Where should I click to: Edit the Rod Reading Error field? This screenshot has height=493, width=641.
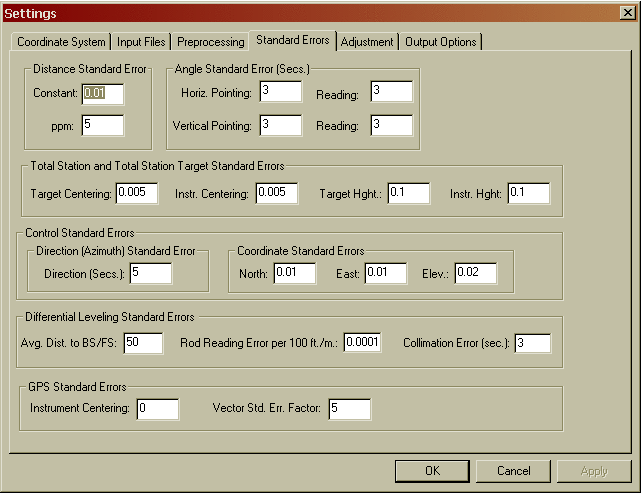click(363, 342)
